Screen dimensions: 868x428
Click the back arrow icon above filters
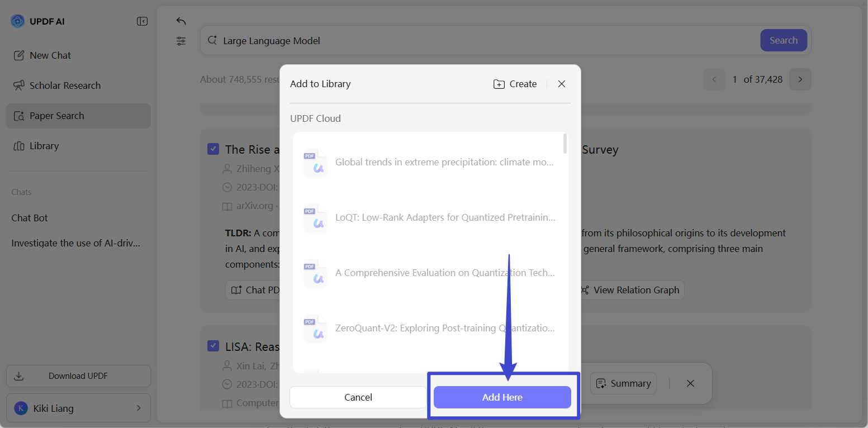tap(181, 21)
